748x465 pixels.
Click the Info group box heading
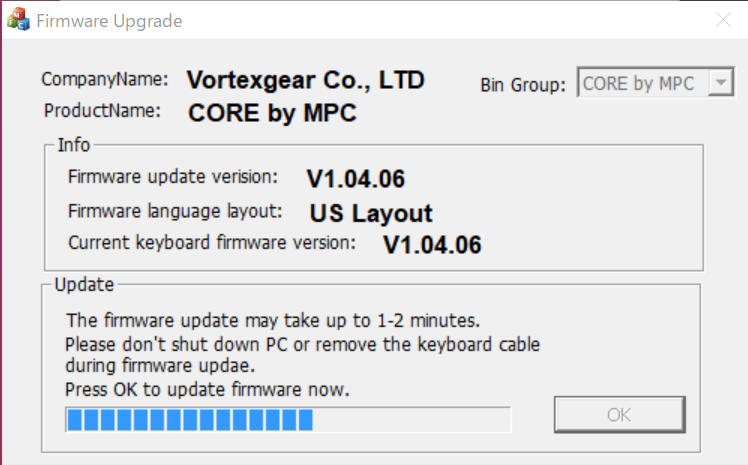(x=74, y=145)
